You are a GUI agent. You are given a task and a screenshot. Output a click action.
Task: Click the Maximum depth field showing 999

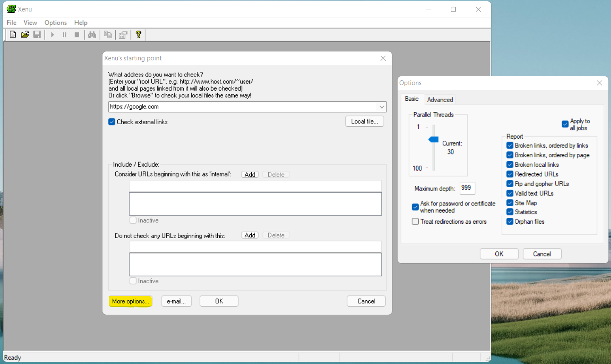[468, 188]
